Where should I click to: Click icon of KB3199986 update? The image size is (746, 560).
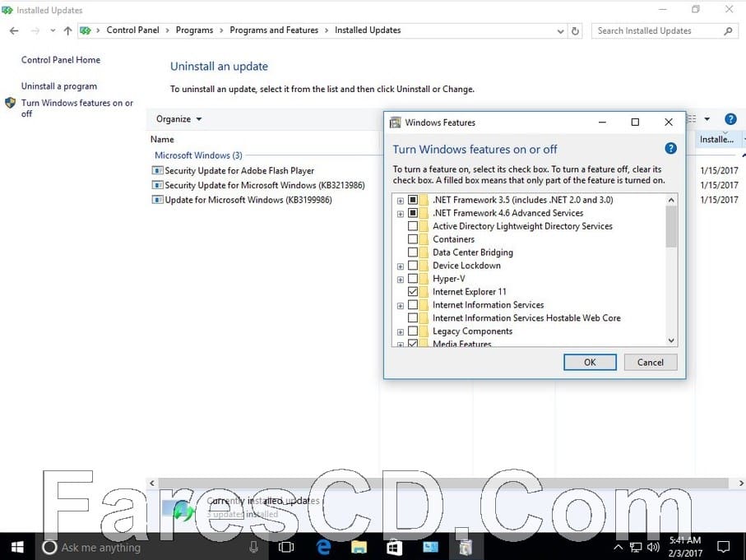click(157, 200)
